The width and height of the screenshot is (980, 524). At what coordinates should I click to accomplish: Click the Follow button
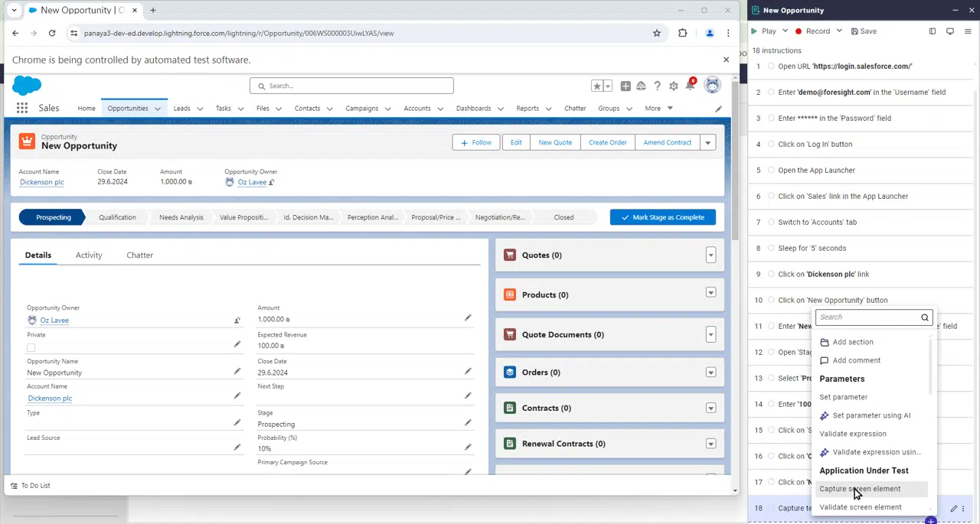(476, 142)
